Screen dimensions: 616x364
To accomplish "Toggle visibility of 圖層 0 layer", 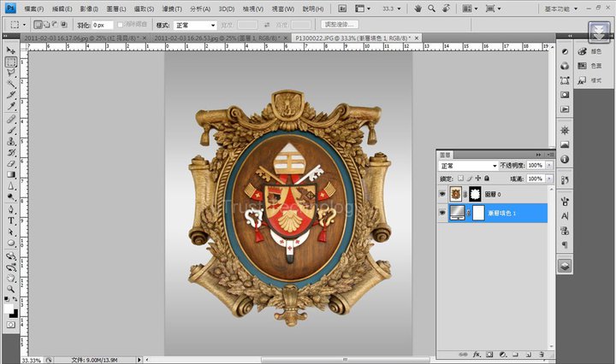I will pos(442,194).
